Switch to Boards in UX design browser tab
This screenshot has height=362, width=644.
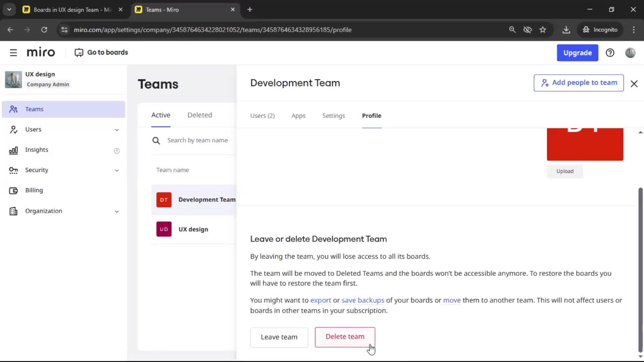coord(73,10)
